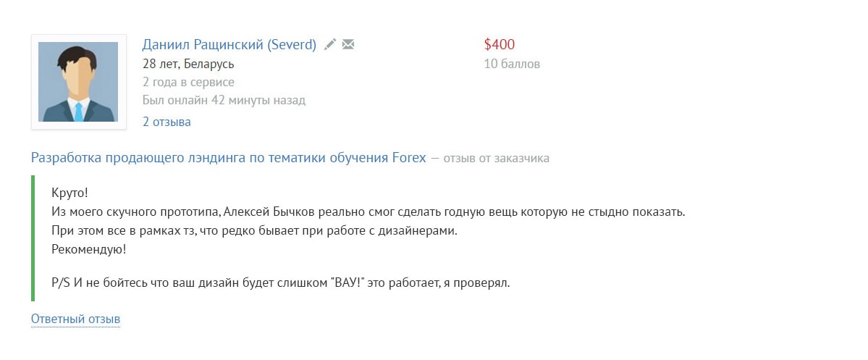Click the 'Круто!' line of the review
Screen dimensions: 868x360
69,194
